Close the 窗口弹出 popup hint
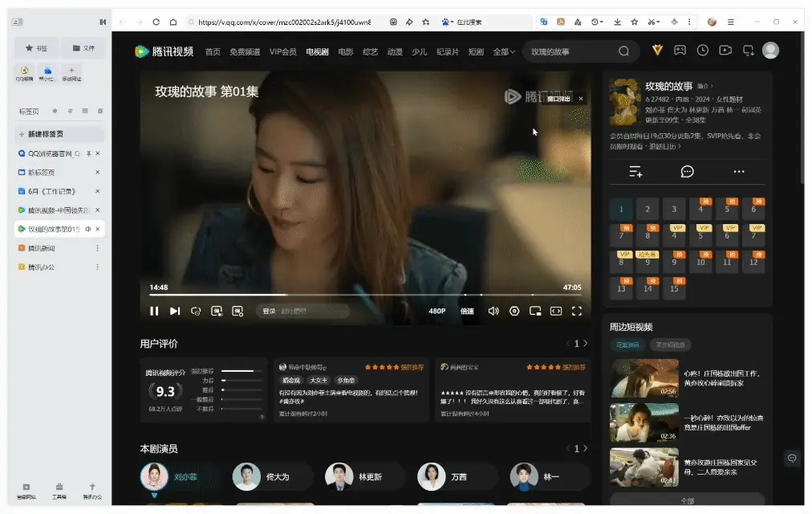The height and width of the screenshot is (514, 812). point(581,99)
